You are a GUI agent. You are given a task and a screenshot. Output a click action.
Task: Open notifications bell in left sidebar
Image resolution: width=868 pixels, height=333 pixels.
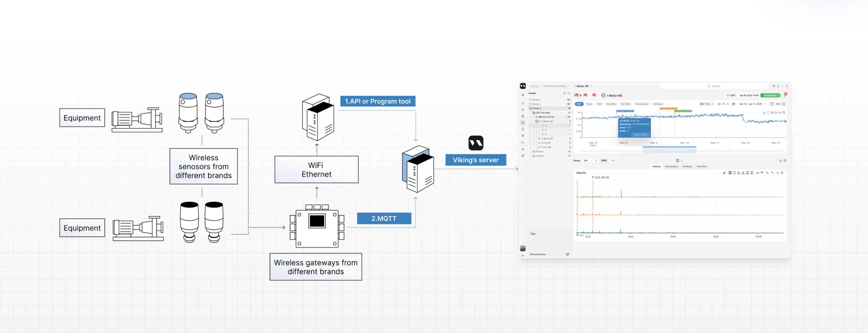click(523, 103)
